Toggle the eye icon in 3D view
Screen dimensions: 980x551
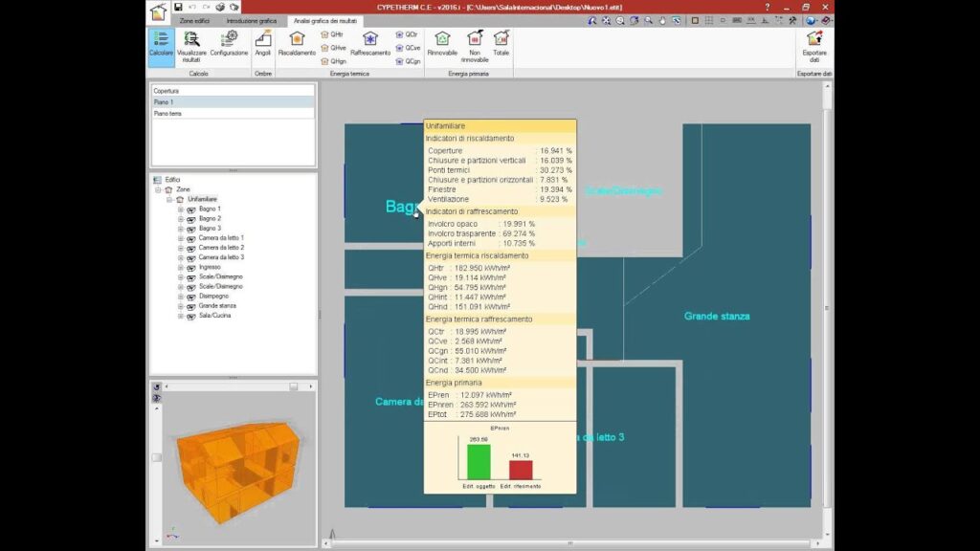pyautogui.click(x=157, y=397)
